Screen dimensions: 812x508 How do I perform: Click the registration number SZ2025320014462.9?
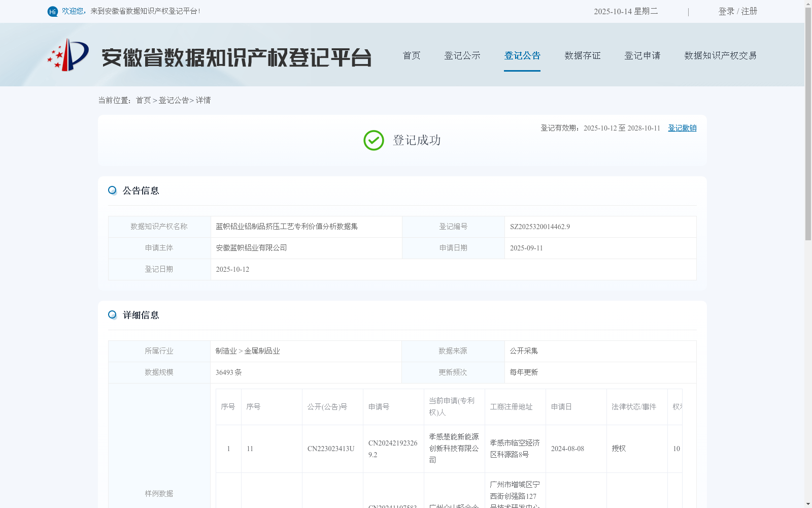pyautogui.click(x=540, y=227)
